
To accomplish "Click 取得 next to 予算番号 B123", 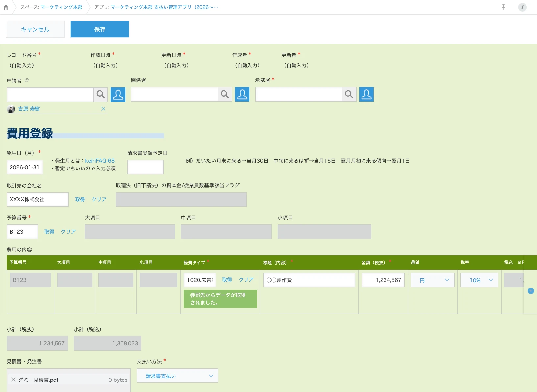I will point(49,232).
